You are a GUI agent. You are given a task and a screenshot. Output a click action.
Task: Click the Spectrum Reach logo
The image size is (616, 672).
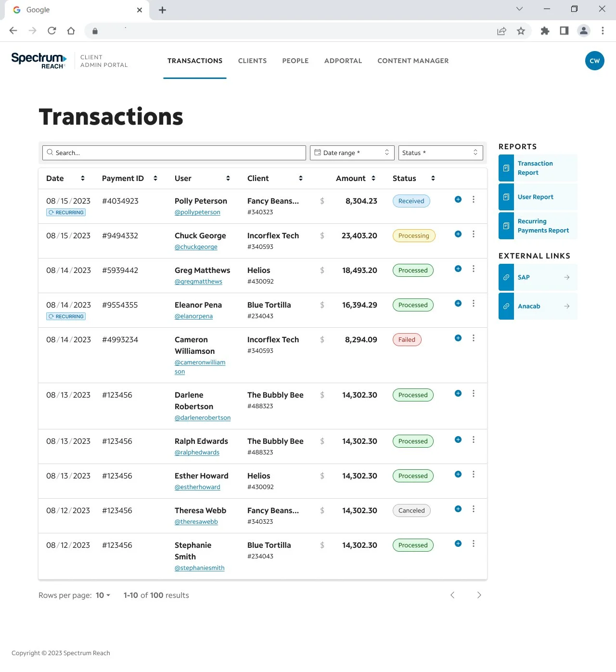(39, 61)
